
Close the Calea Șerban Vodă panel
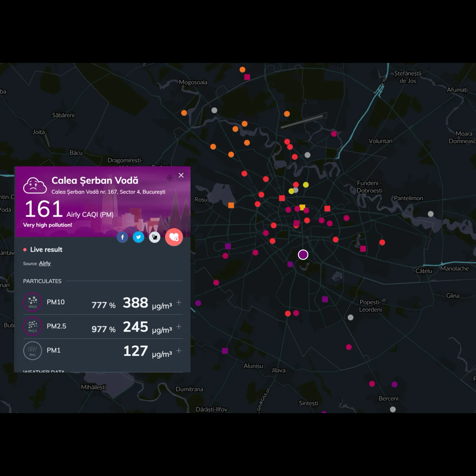181,175
